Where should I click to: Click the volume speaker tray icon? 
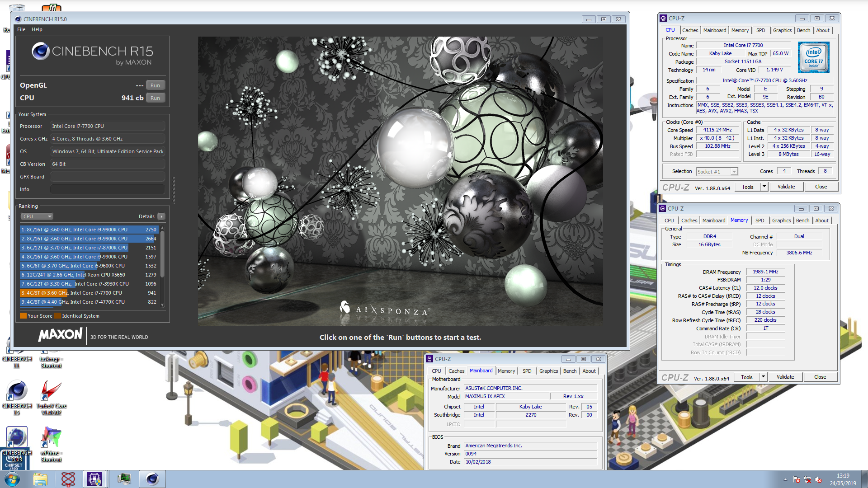point(818,479)
